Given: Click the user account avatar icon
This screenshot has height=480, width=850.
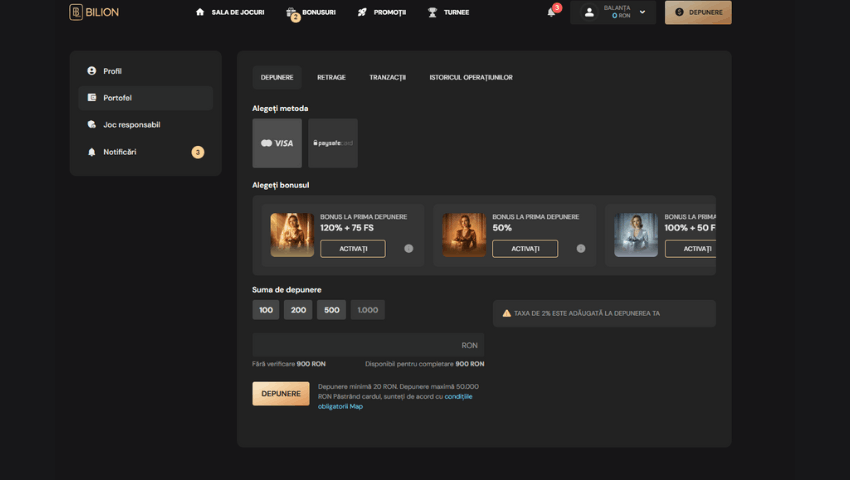Looking at the screenshot, I should pos(589,12).
